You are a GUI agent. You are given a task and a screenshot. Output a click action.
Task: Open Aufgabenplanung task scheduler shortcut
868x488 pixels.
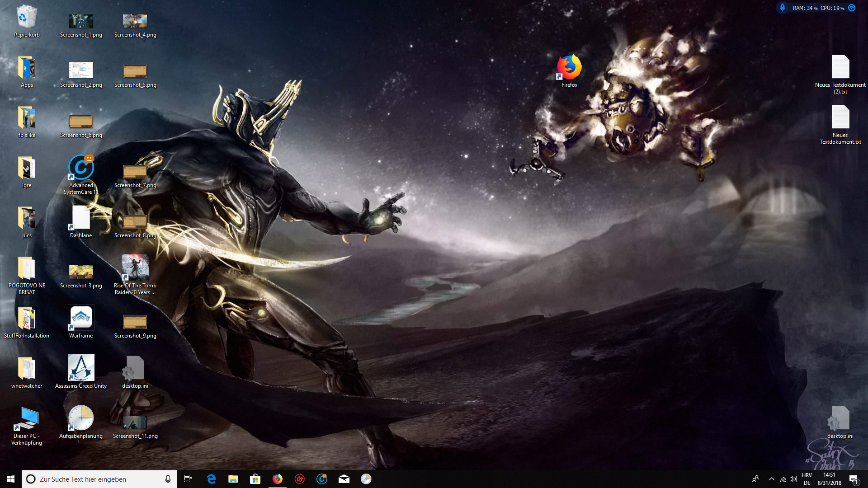(x=81, y=422)
